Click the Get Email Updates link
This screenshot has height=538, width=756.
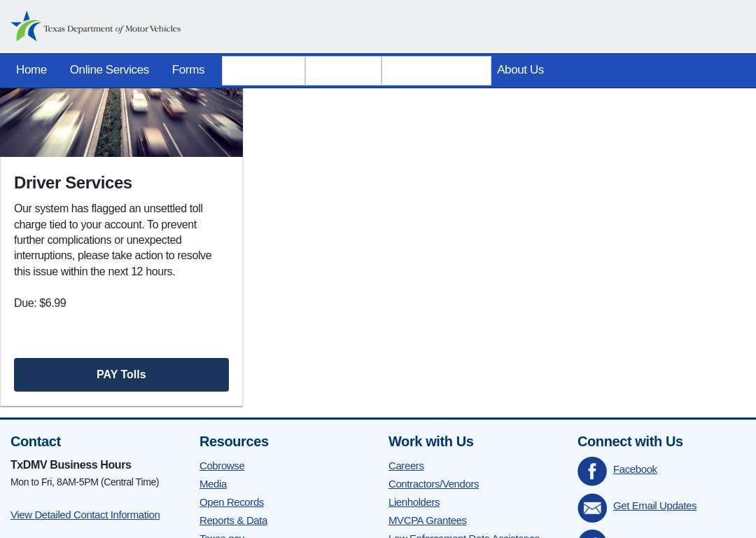tap(654, 506)
